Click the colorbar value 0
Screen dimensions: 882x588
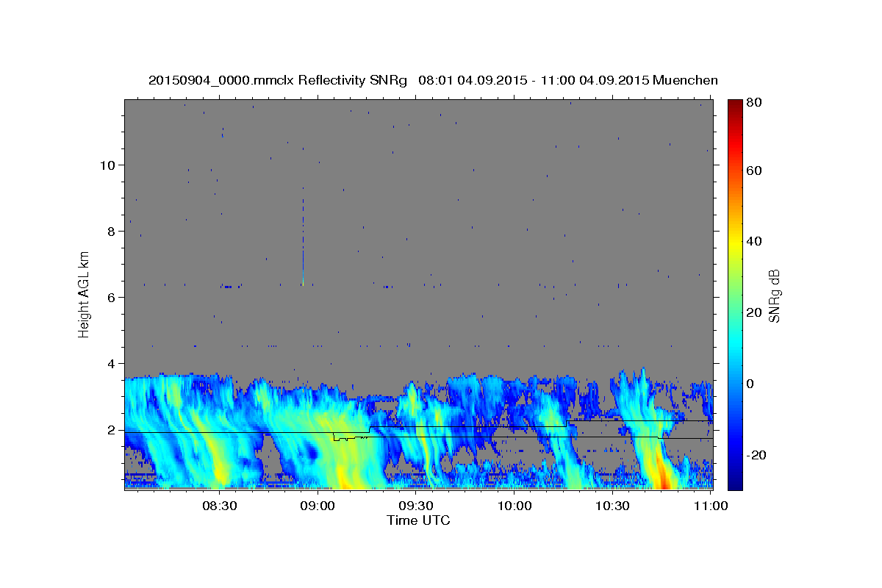point(750,384)
